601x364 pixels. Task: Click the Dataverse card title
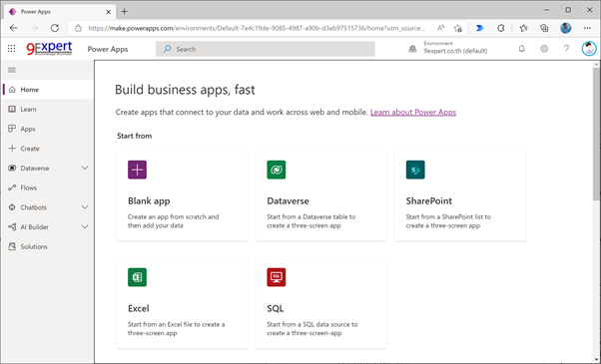tap(288, 200)
